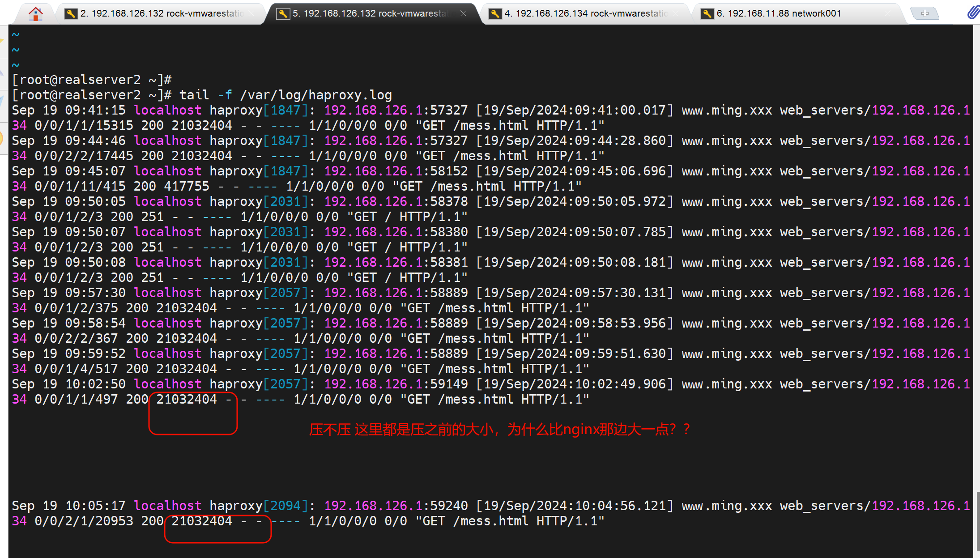Close tab 4 192.168.126.134 session
This screenshot has height=558, width=980.
click(x=676, y=14)
